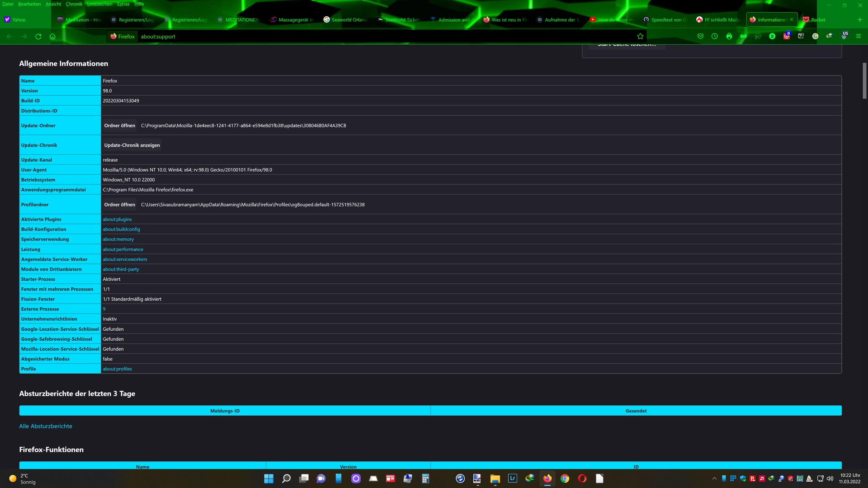Reload the page with refresh icon
Image resolution: width=868 pixels, height=488 pixels.
(38, 37)
